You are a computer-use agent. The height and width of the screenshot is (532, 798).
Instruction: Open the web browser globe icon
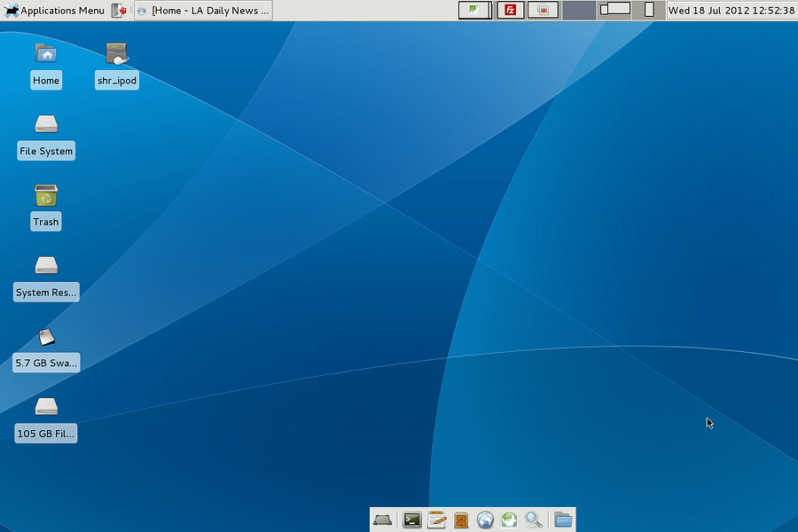[485, 520]
